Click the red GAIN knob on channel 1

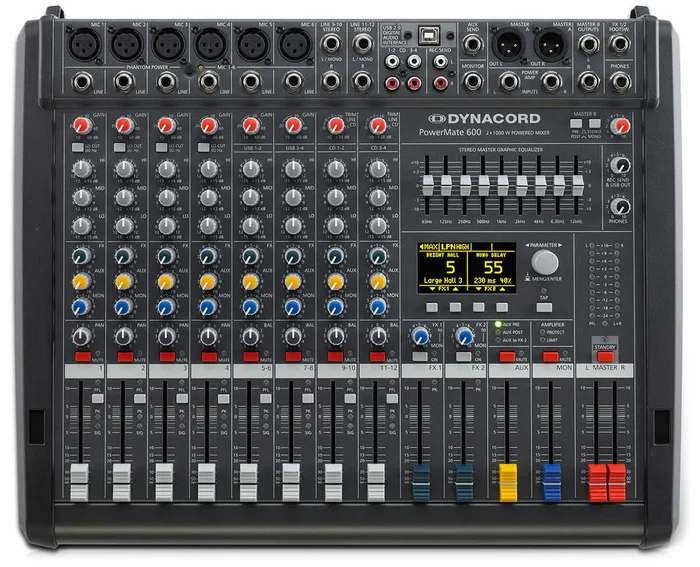tap(83, 126)
